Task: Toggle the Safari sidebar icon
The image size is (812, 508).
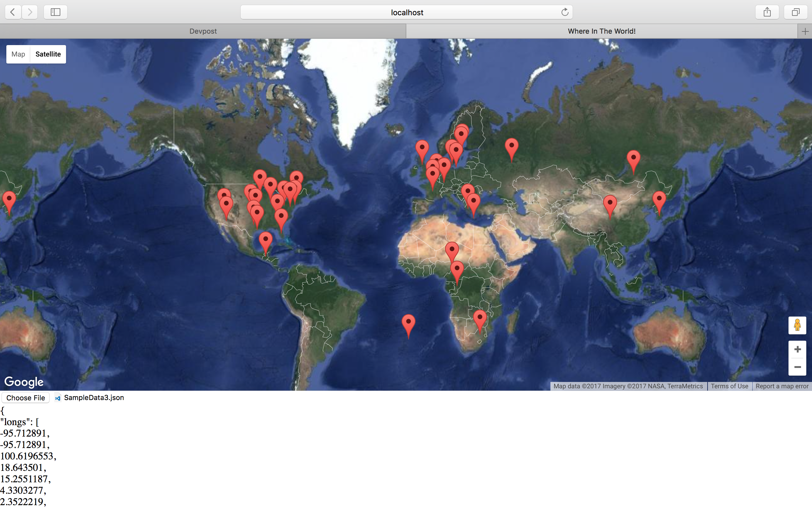Action: pos(56,12)
